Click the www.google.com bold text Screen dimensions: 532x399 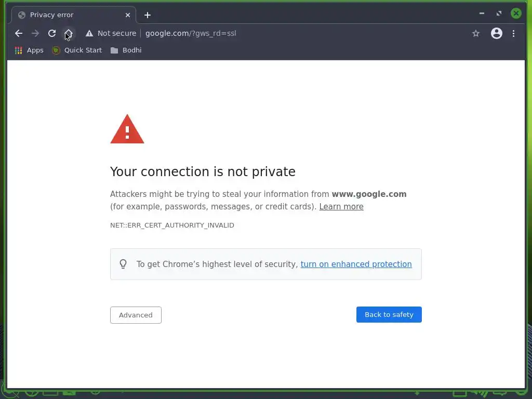[x=369, y=194]
